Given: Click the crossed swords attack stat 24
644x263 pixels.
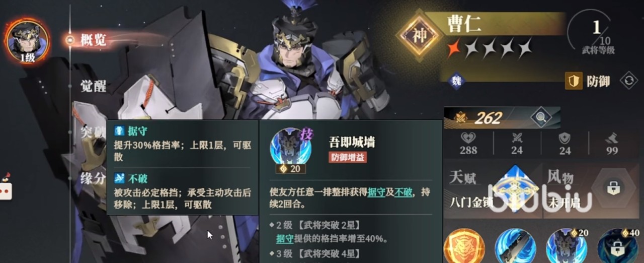Looking at the screenshot, I should [x=517, y=144].
